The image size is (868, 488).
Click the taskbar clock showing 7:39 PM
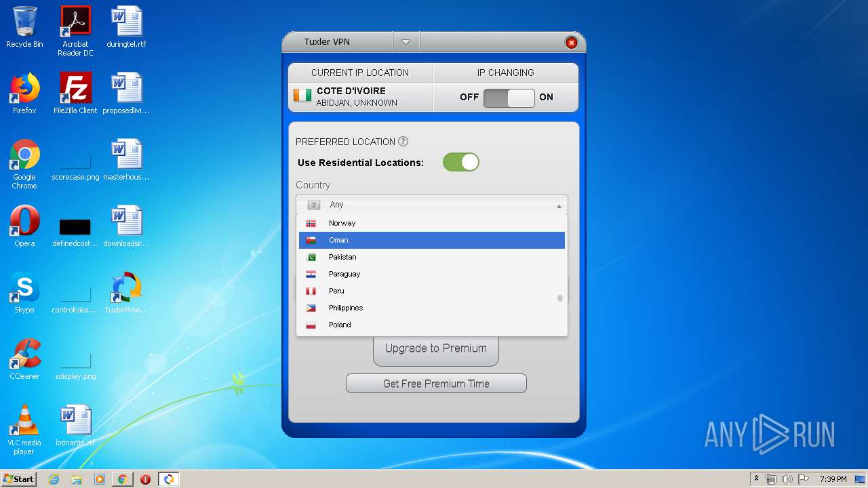pos(833,479)
